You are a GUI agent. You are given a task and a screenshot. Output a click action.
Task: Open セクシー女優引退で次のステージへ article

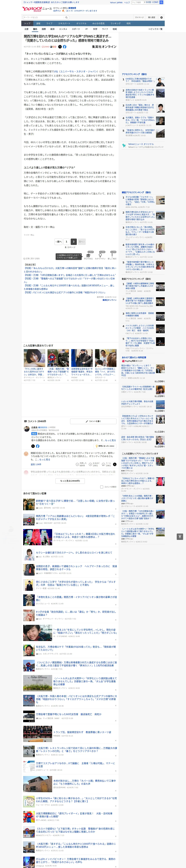pyautogui.click(x=74, y=553)
